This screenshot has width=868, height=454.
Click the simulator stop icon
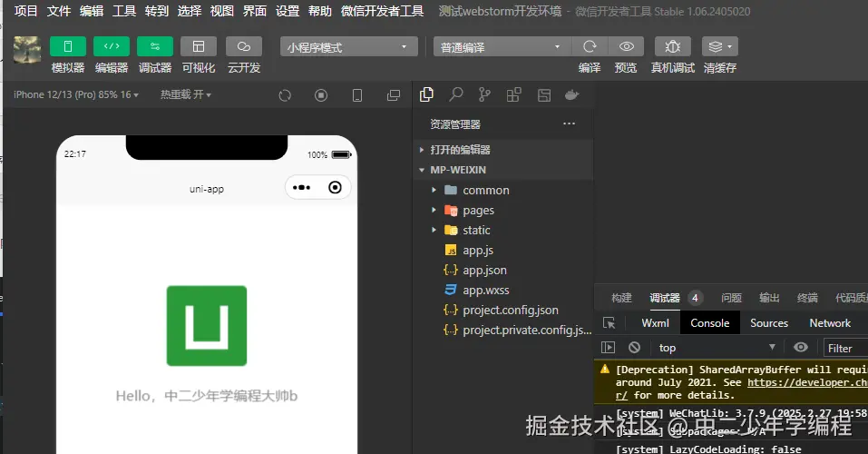pyautogui.click(x=321, y=95)
